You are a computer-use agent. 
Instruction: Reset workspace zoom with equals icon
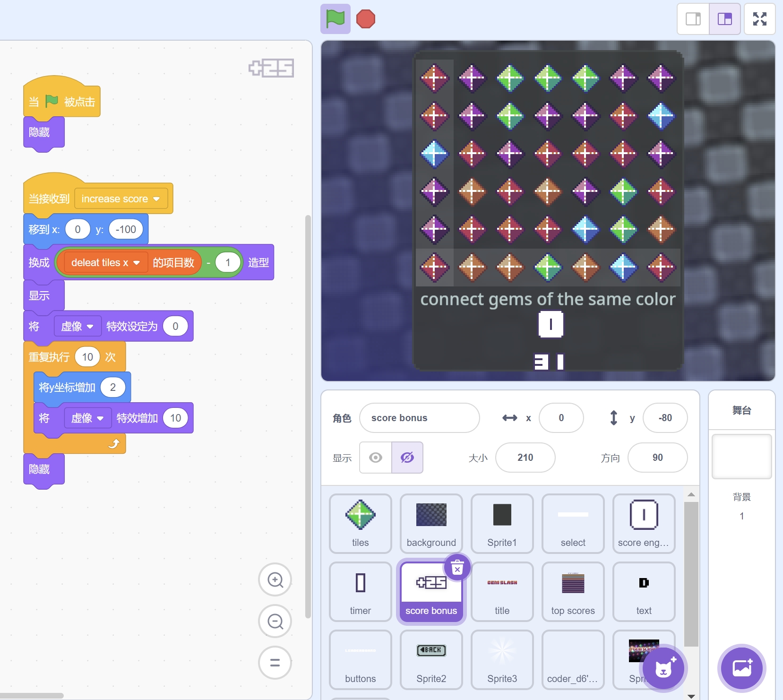[x=275, y=663]
